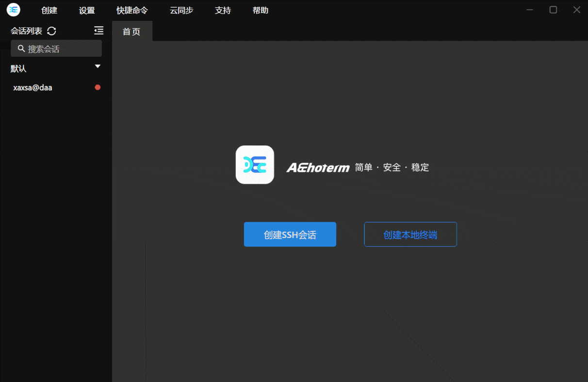Open the 帮助 menu
This screenshot has width=588, height=382.
click(261, 10)
